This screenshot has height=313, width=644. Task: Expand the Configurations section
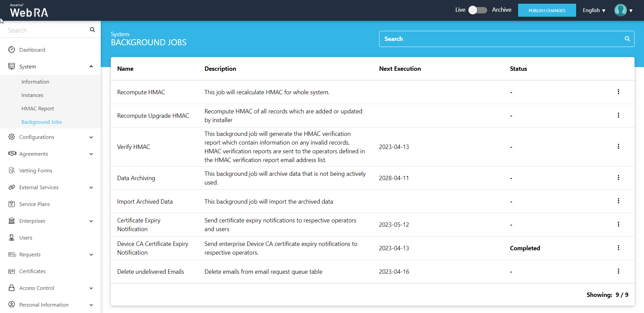click(91, 137)
